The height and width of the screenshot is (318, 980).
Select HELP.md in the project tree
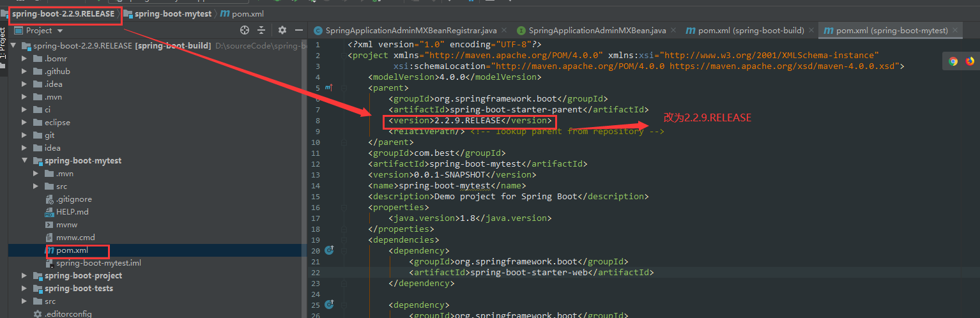click(x=72, y=212)
